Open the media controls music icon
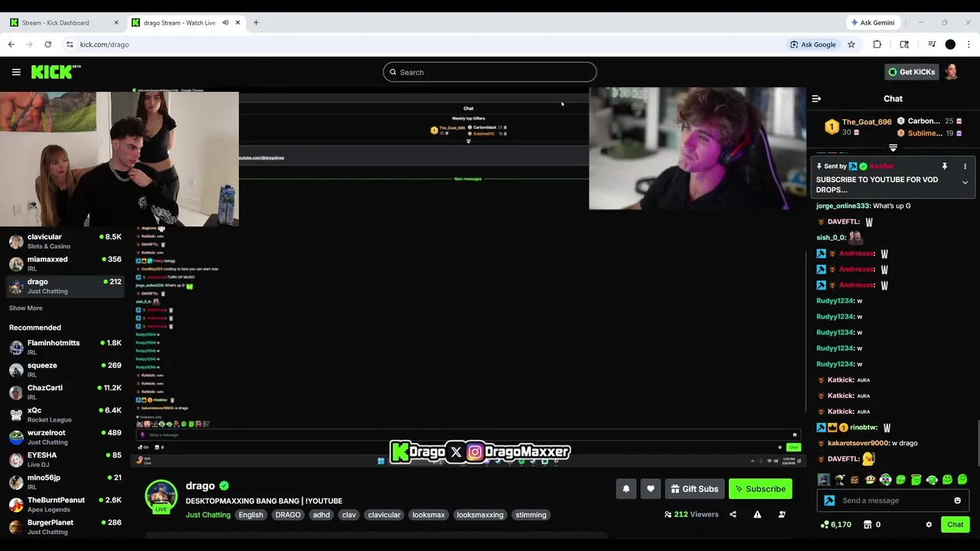The image size is (980, 551). click(932, 44)
